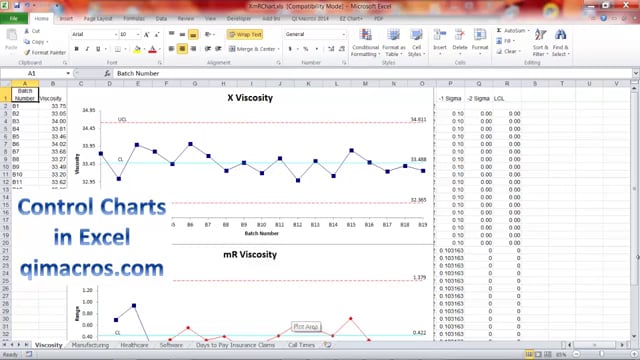This screenshot has height=360, width=640.
Task: Open Format as Table gallery
Action: 393,42
